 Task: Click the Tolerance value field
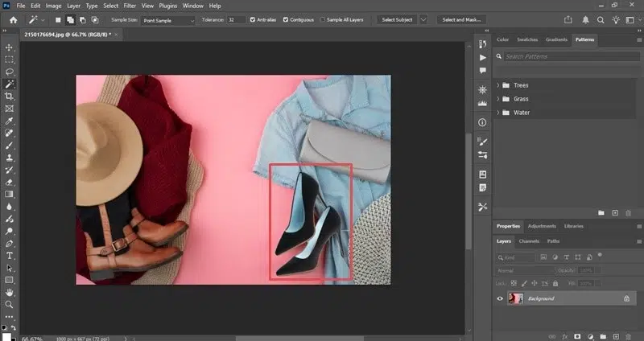coord(236,19)
